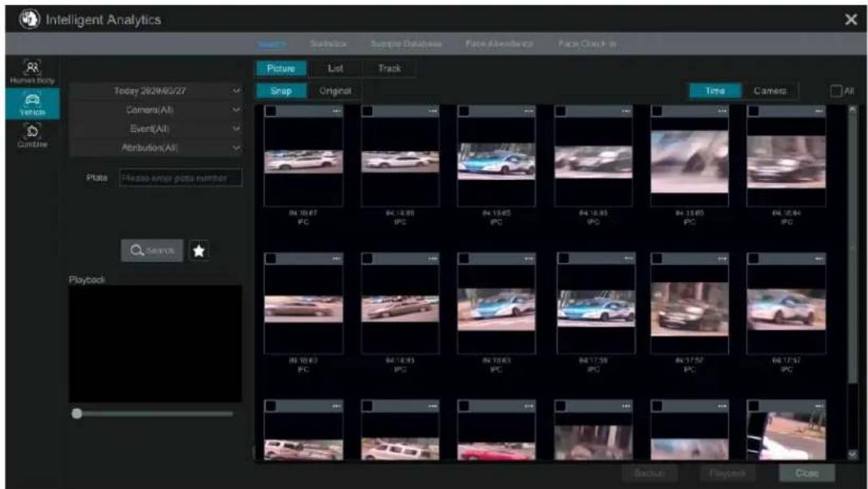
Task: Open more options on first row, fifth snapshot
Action: click(722, 111)
